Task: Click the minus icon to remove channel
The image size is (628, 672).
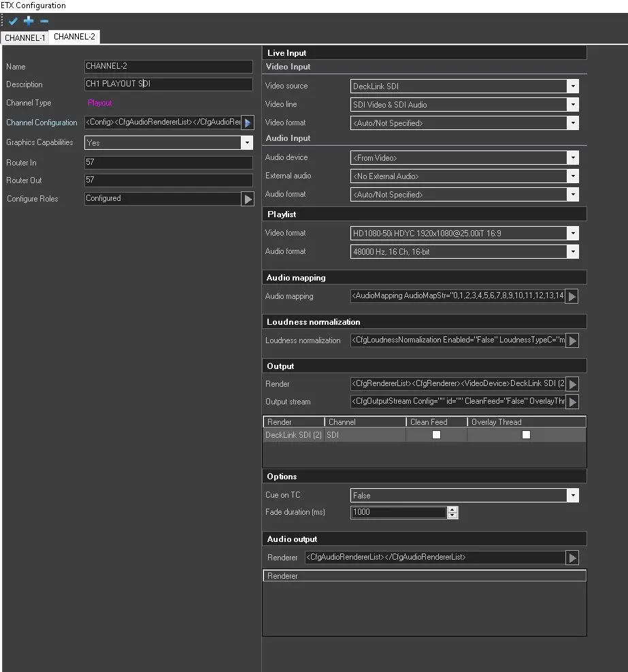Action: tap(44, 21)
